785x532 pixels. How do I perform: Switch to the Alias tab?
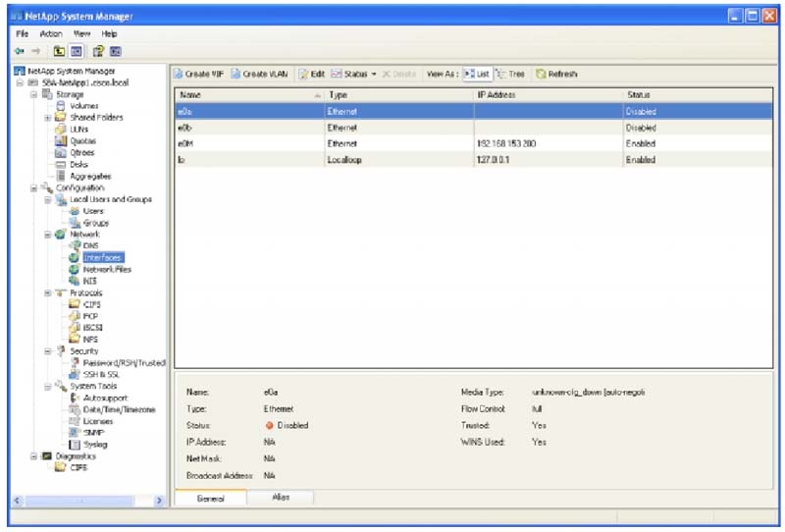(x=281, y=498)
